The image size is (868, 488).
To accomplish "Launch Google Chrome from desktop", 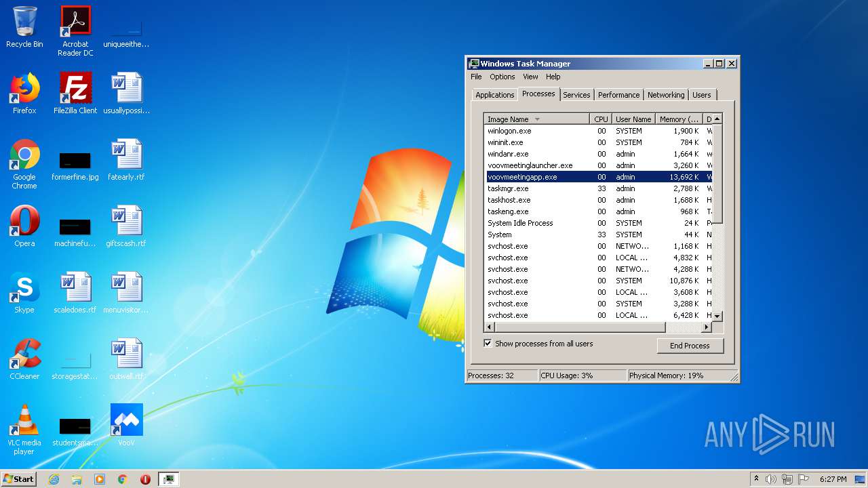I will [24, 164].
